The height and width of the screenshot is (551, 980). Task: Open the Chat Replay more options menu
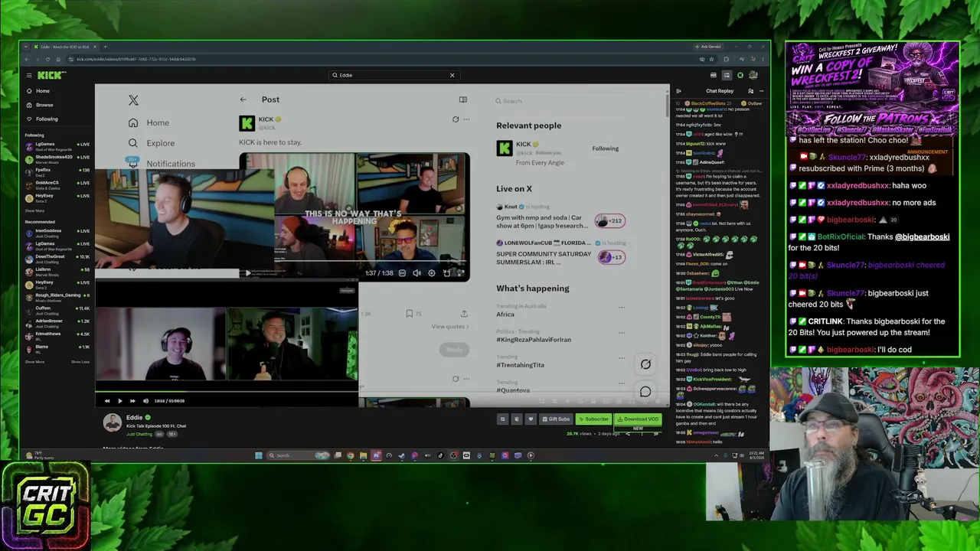(763, 91)
